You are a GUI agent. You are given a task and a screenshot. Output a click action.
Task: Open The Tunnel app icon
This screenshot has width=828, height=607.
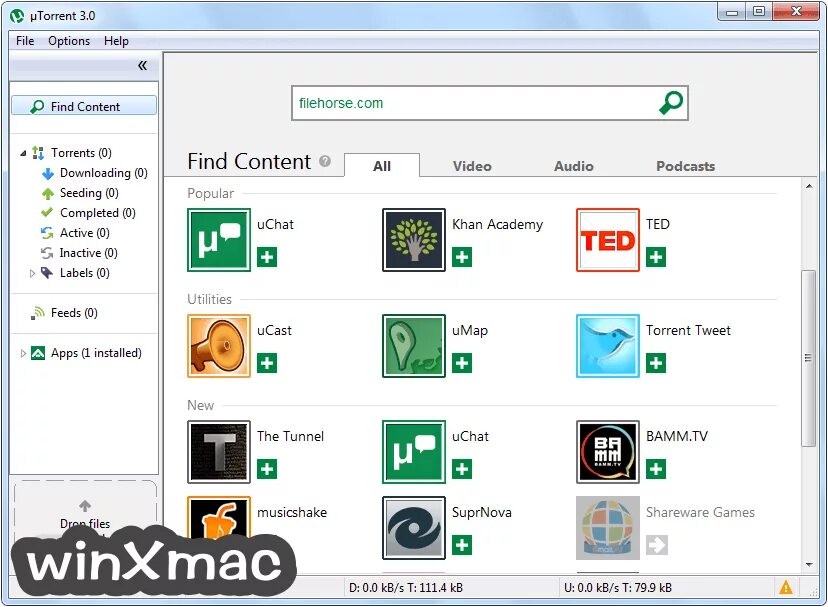coord(219,452)
